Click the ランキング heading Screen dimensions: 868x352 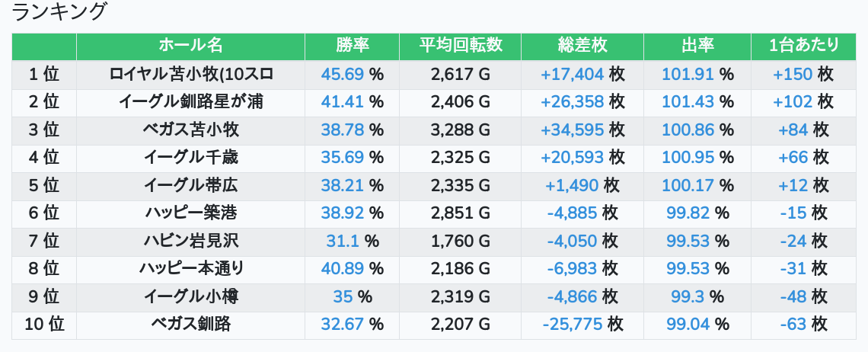pos(60,12)
